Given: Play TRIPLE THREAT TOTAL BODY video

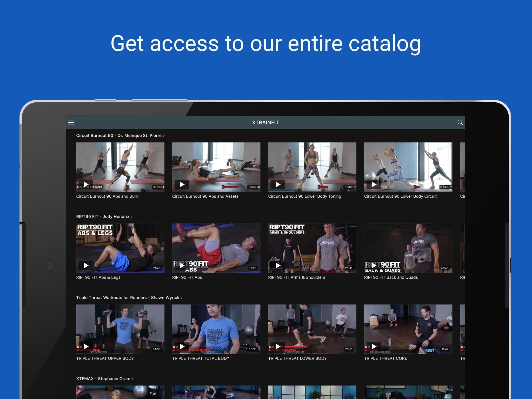Looking at the screenshot, I should click(x=182, y=347).
